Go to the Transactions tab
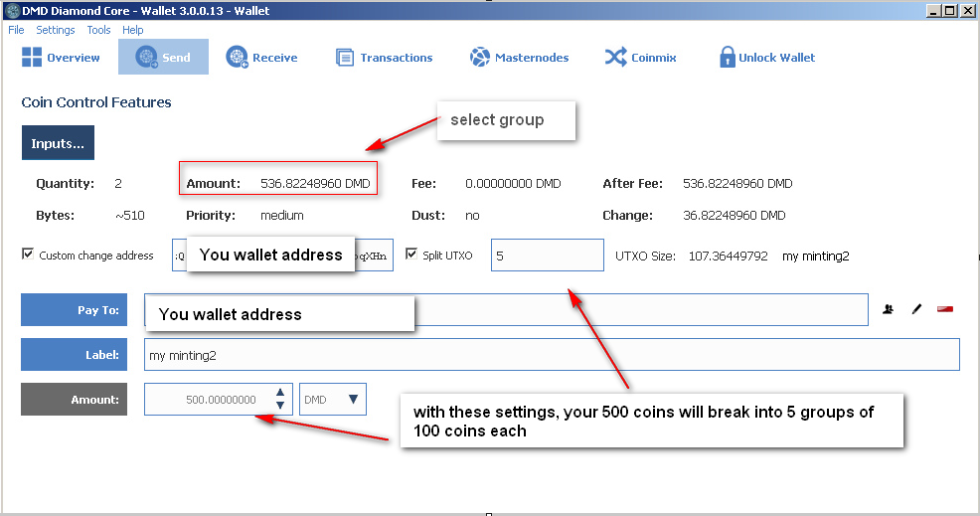 pos(384,57)
